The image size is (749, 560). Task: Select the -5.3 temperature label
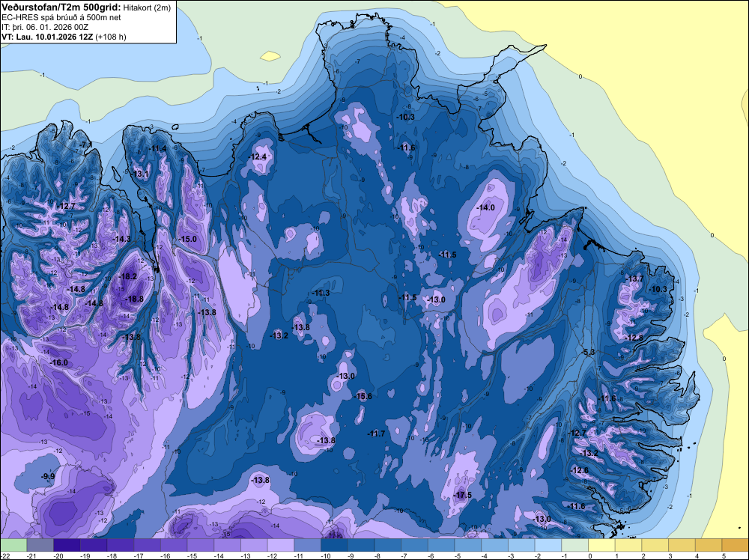tap(588, 353)
